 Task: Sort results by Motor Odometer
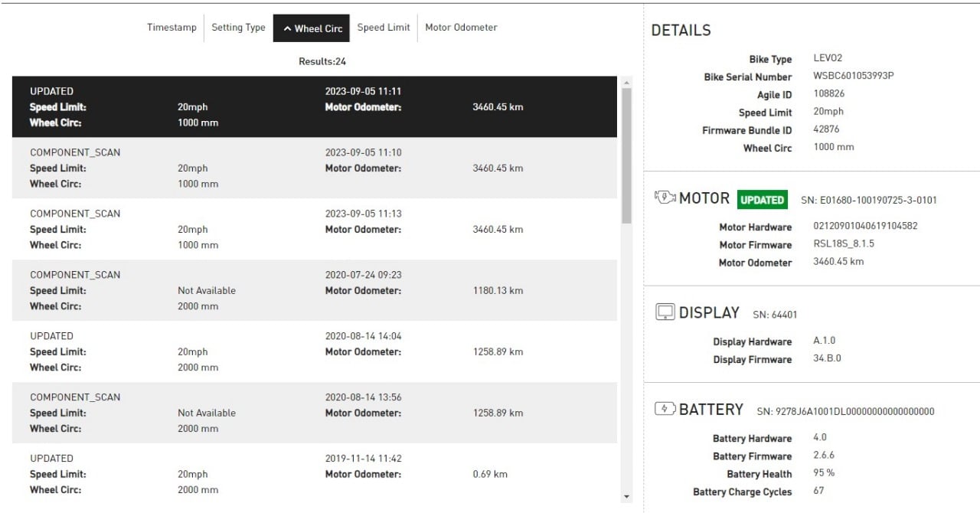[461, 28]
